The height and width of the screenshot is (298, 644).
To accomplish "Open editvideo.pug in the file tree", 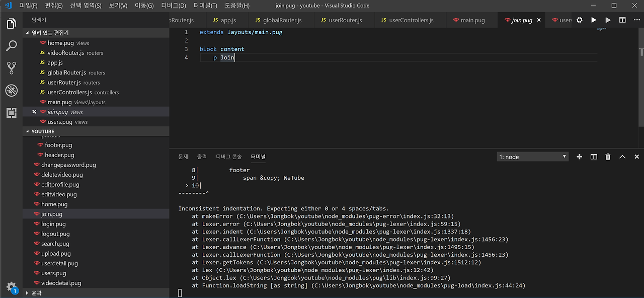I will pos(96,194).
